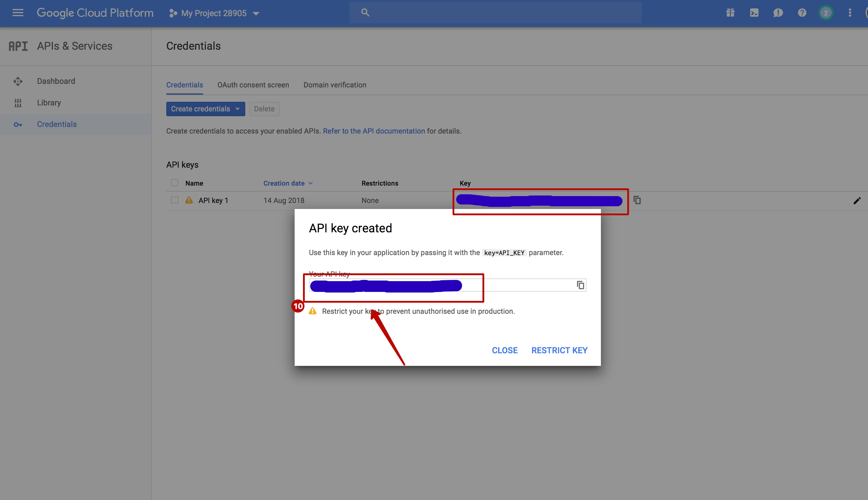Click the Delete button
The image size is (868, 500).
click(x=264, y=109)
